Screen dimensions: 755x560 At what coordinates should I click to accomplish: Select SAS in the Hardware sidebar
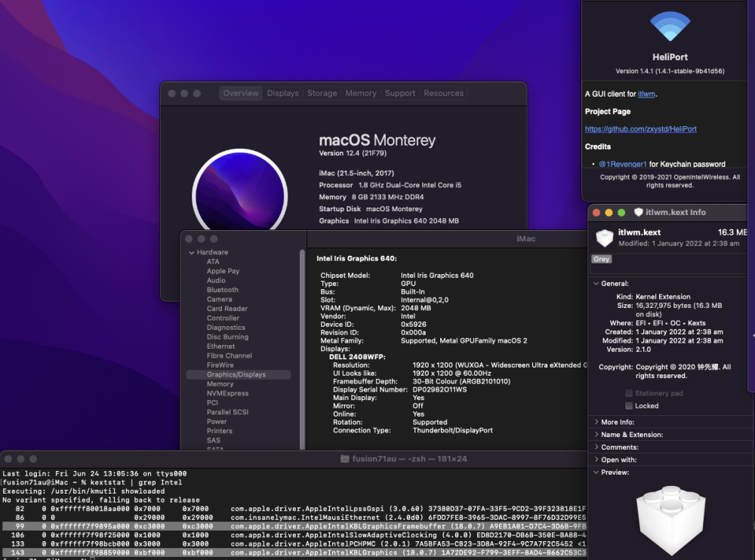(214, 440)
